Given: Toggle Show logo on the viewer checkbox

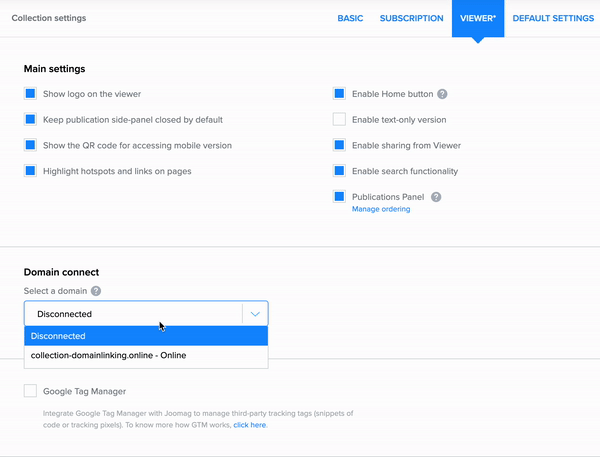Looking at the screenshot, I should [x=30, y=94].
